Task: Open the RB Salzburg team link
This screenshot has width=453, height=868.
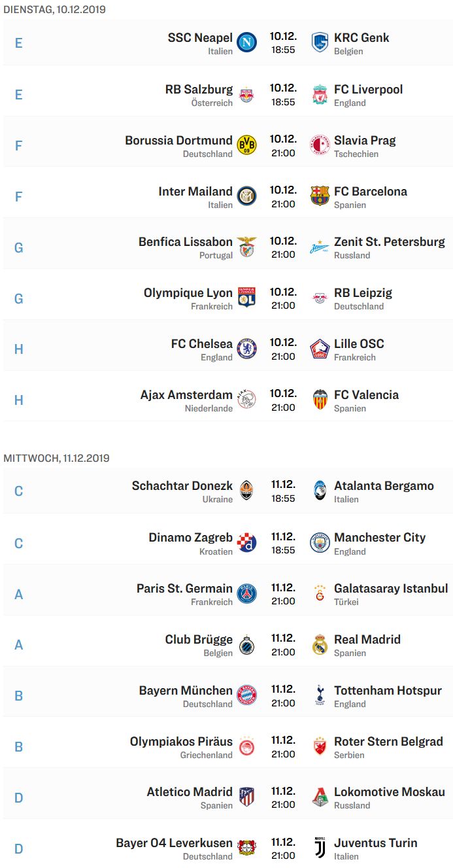Action: (199, 89)
